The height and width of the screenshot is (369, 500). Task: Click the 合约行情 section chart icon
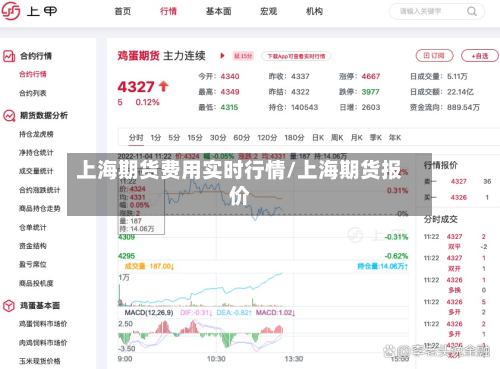click(9, 56)
